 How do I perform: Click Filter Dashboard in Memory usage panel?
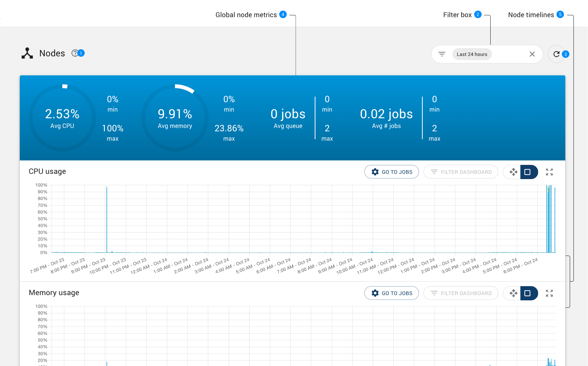coord(461,293)
